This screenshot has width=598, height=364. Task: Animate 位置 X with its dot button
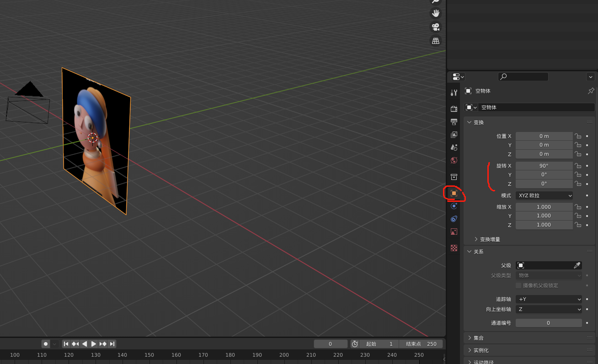[x=587, y=136]
